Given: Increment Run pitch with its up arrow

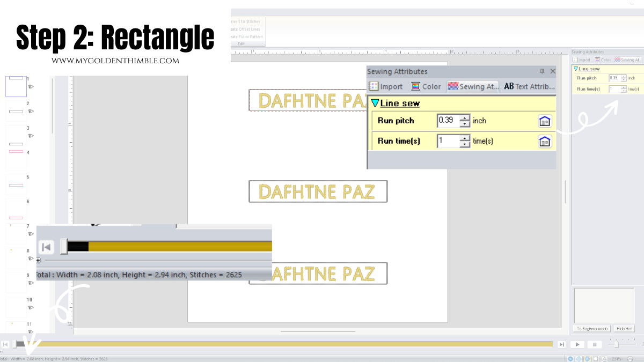Looking at the screenshot, I should pyautogui.click(x=465, y=117).
